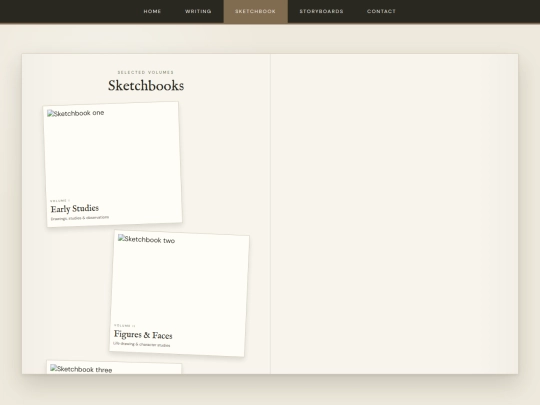Screen dimensions: 540x405
Task: Click the Sketchbooks page heading
Action: [146, 85]
